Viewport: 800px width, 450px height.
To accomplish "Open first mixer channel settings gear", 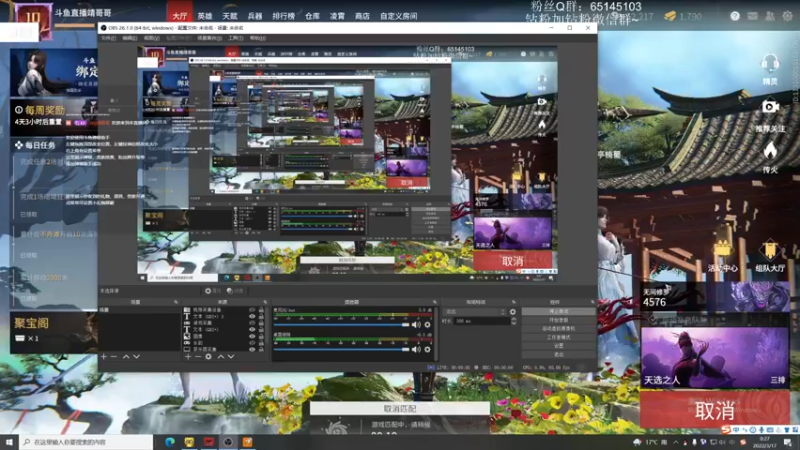I will (428, 324).
